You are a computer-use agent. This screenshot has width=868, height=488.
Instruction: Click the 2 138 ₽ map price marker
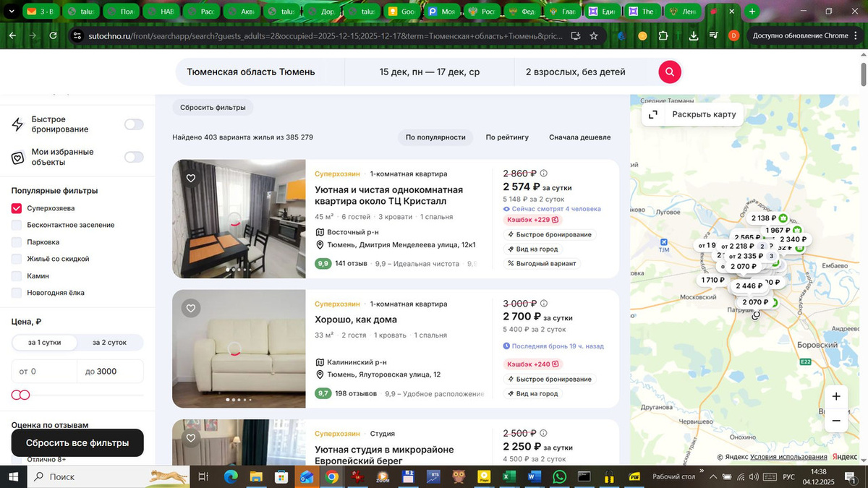click(764, 218)
